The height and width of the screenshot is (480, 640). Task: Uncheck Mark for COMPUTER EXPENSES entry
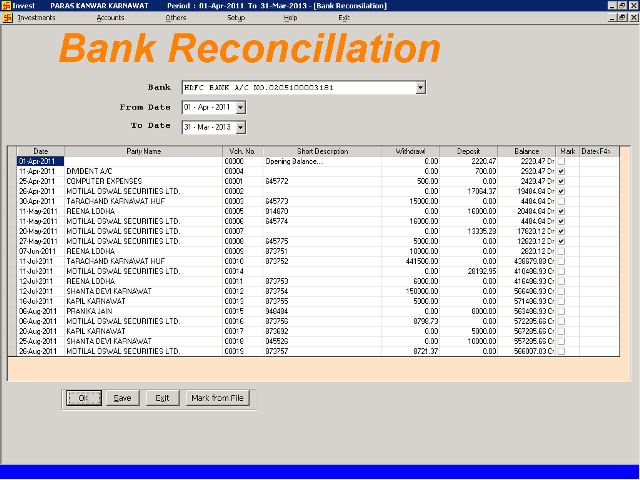coord(561,181)
